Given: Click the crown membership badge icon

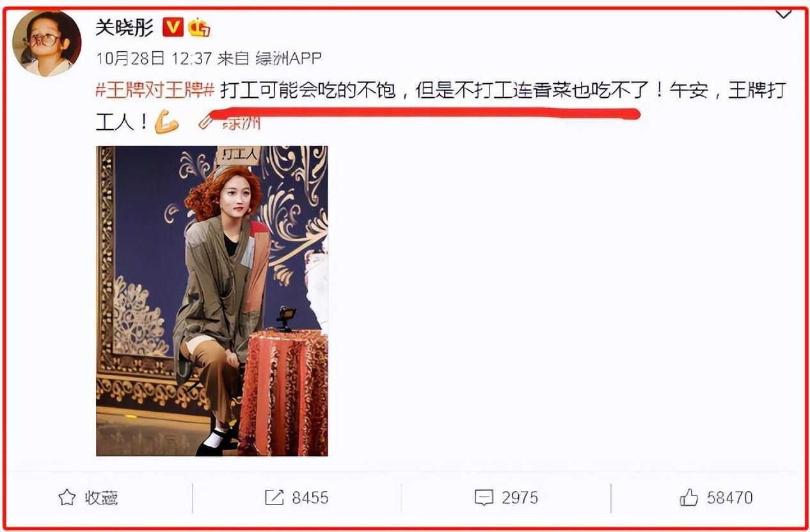Looking at the screenshot, I should click(x=199, y=28).
